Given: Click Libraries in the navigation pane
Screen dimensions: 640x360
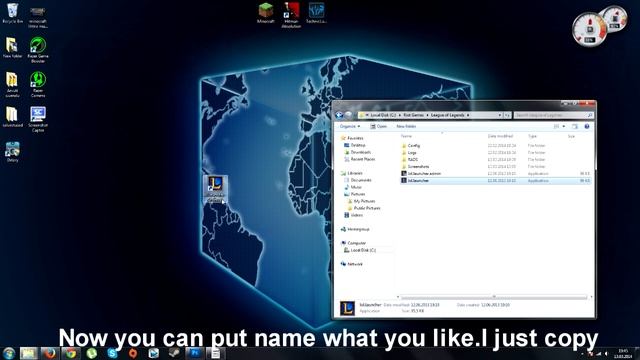Looking at the screenshot, I should pyautogui.click(x=354, y=173).
